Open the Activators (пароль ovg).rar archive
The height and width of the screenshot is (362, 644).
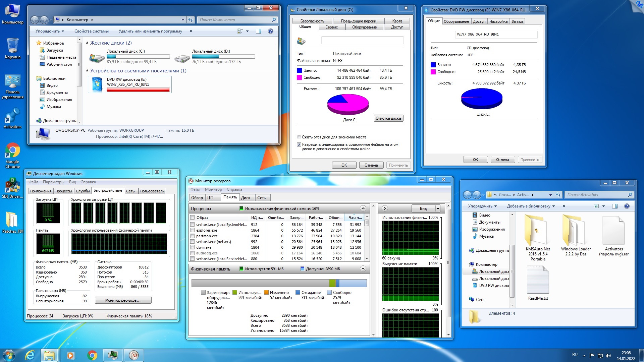point(613,231)
